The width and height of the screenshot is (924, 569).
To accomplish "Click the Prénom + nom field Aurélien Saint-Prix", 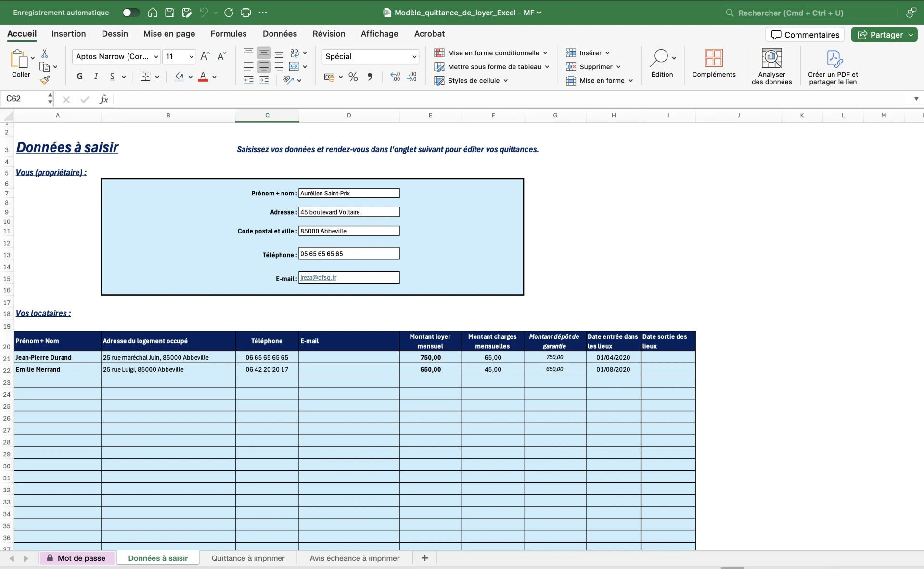I will (x=349, y=193).
